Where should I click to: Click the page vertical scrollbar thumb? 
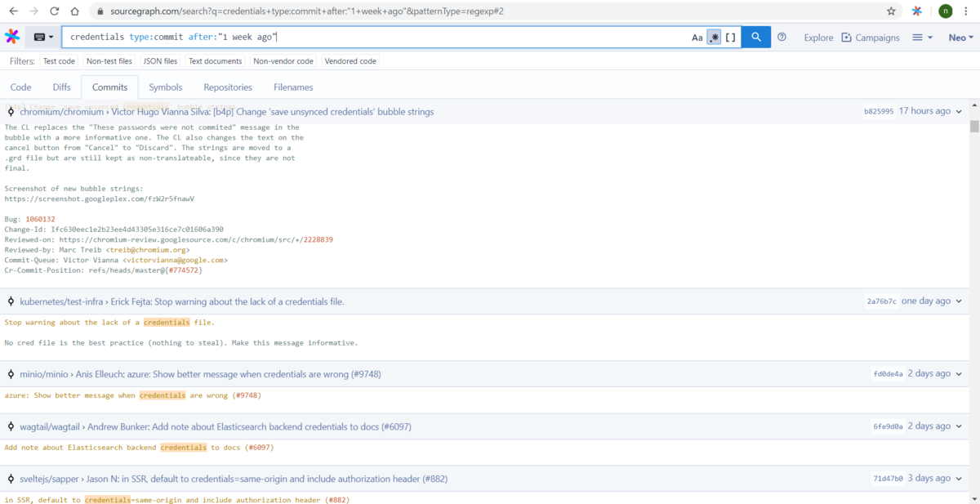coord(974,126)
